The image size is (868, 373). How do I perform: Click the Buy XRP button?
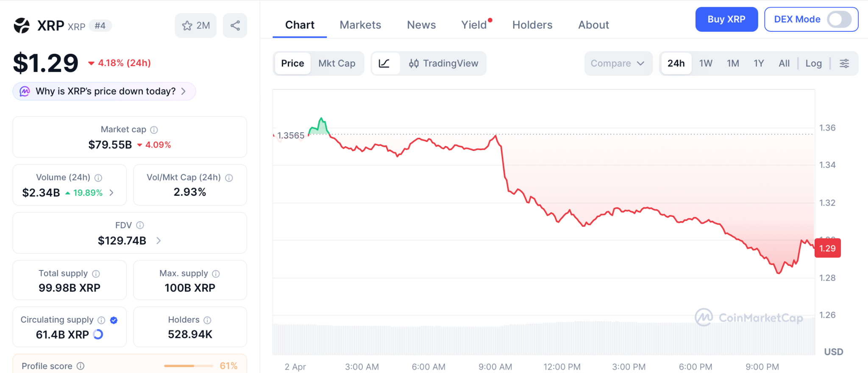pyautogui.click(x=726, y=19)
